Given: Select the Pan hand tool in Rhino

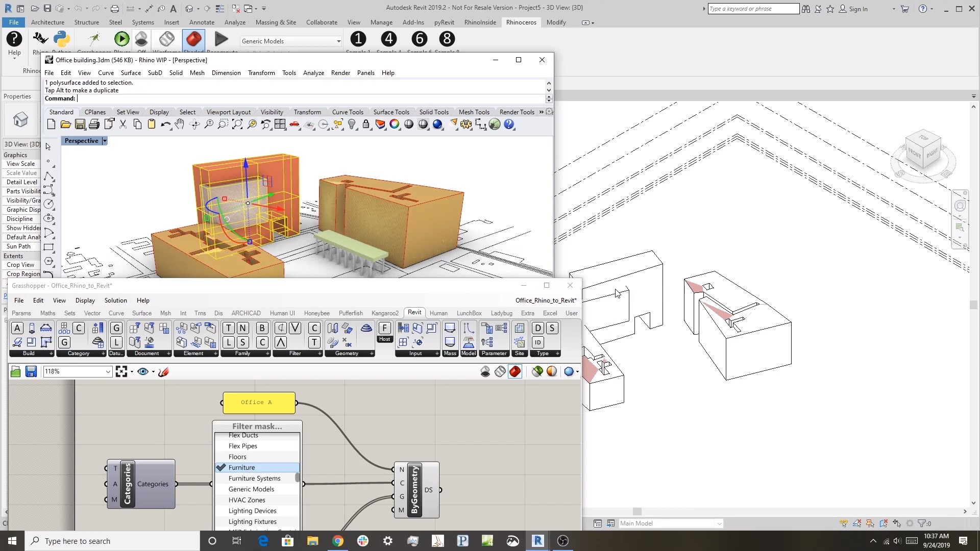Looking at the screenshot, I should click(x=180, y=124).
